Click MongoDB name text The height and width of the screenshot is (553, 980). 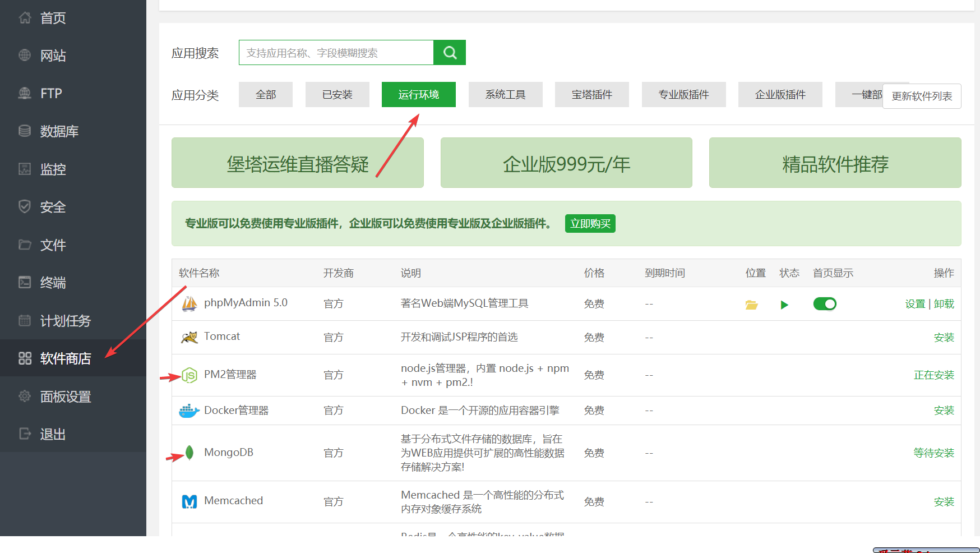[x=229, y=453]
